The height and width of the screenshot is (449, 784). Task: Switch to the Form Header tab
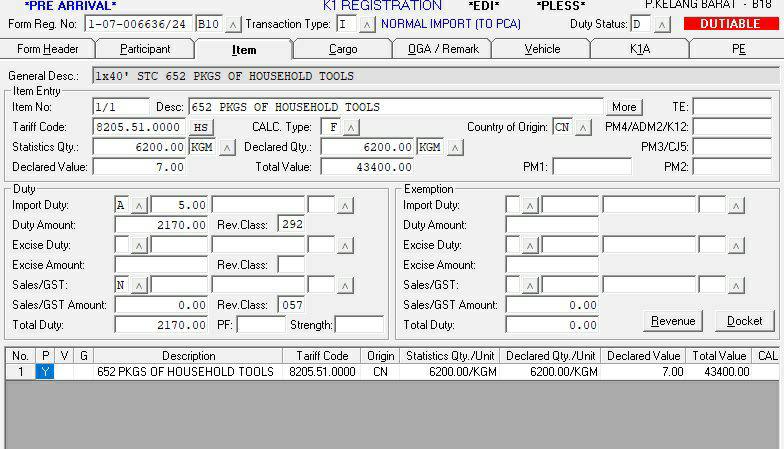point(48,49)
